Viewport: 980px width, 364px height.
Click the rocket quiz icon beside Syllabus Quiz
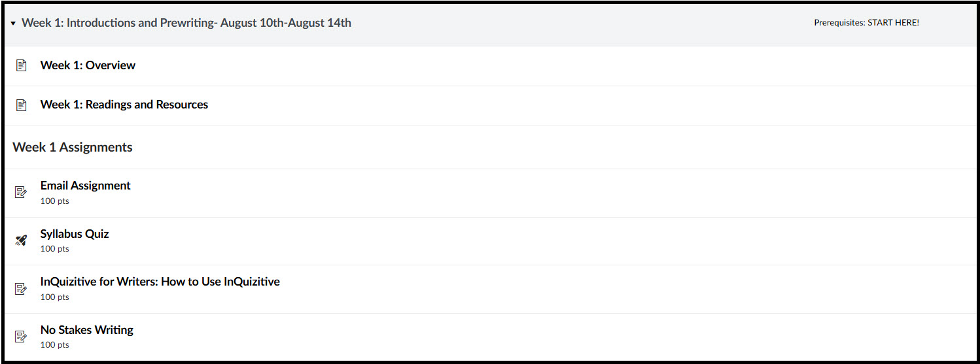(x=21, y=240)
